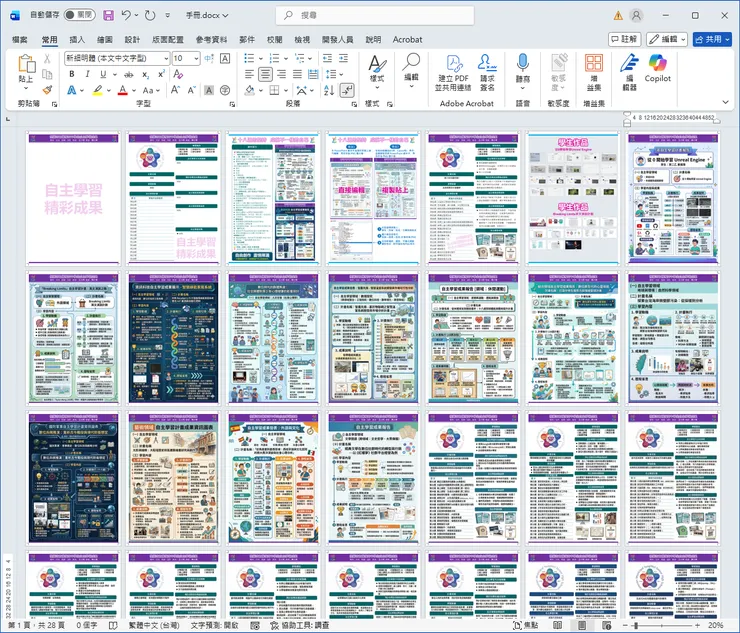Toggle Bold formatting
Viewport: 740px width, 633px height.
click(x=72, y=74)
